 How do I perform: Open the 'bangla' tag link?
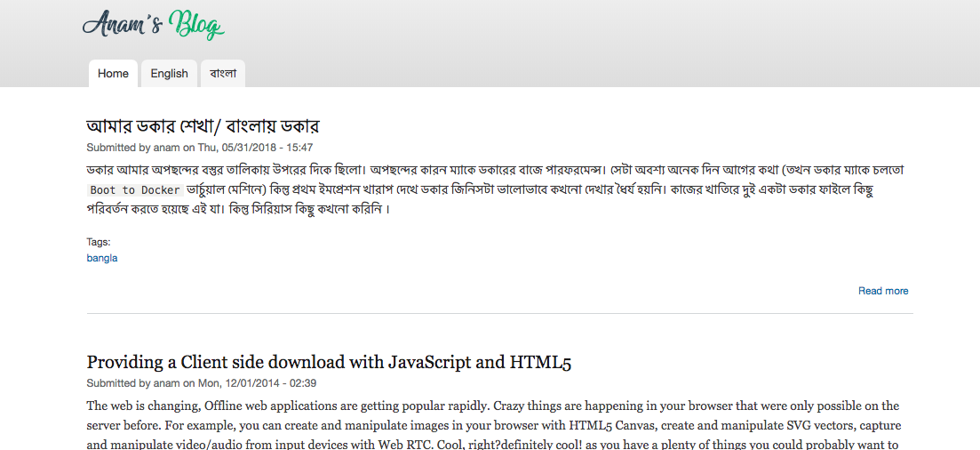click(101, 258)
